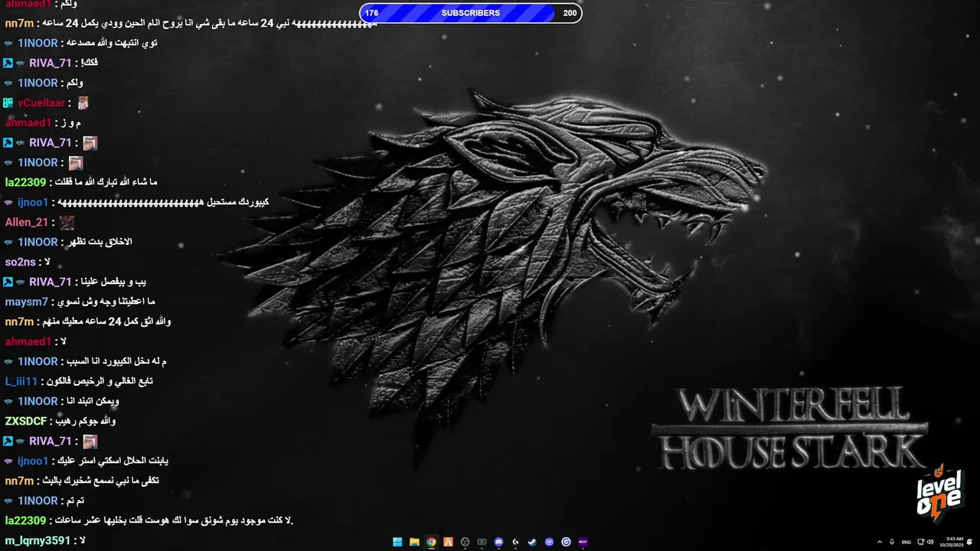Open Logitech G HUB from the taskbar

pyautogui.click(x=515, y=542)
